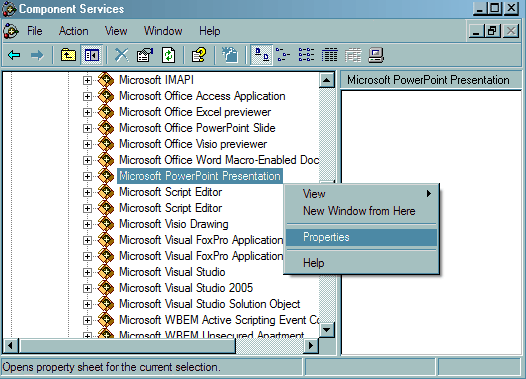Click Microsoft Visual Studio Solution Object's icon
The image size is (526, 379).
(106, 304)
